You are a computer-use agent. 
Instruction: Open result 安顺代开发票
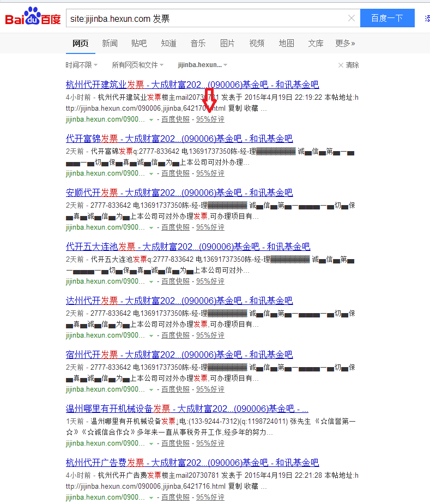point(179,193)
